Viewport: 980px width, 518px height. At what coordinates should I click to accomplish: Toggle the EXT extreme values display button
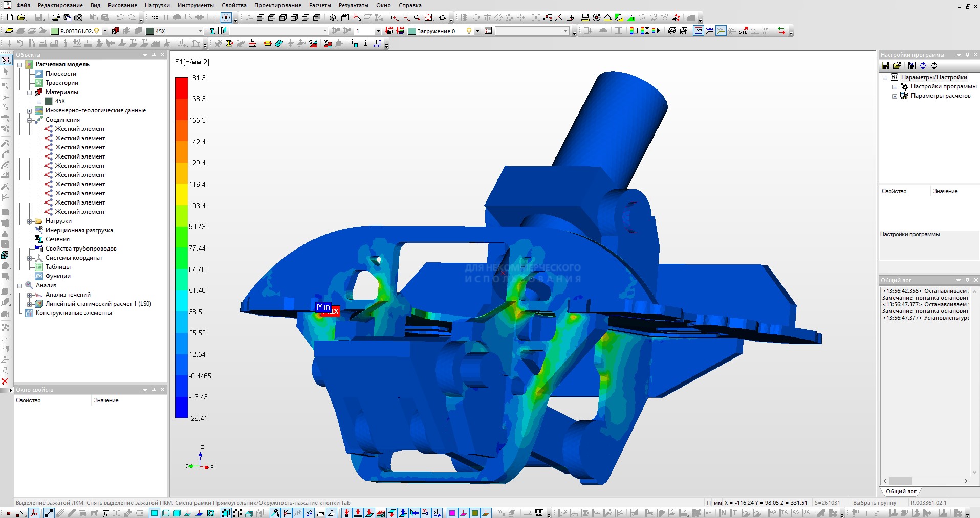(699, 31)
